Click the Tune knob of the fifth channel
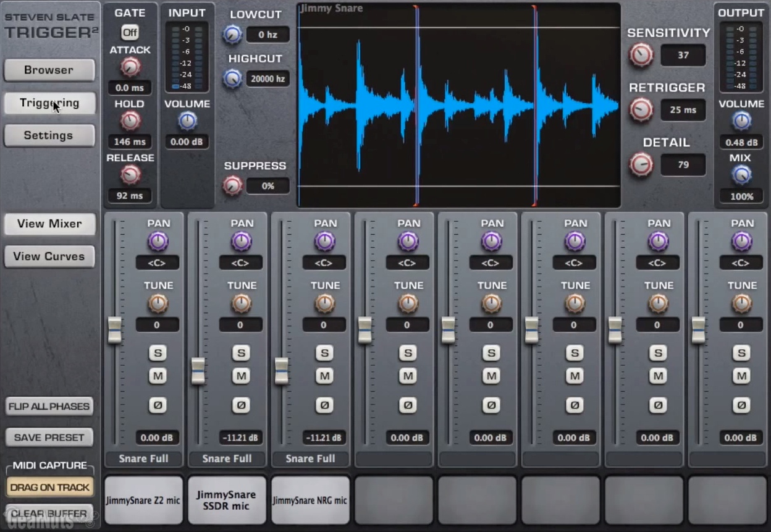The image size is (771, 532). point(492,303)
